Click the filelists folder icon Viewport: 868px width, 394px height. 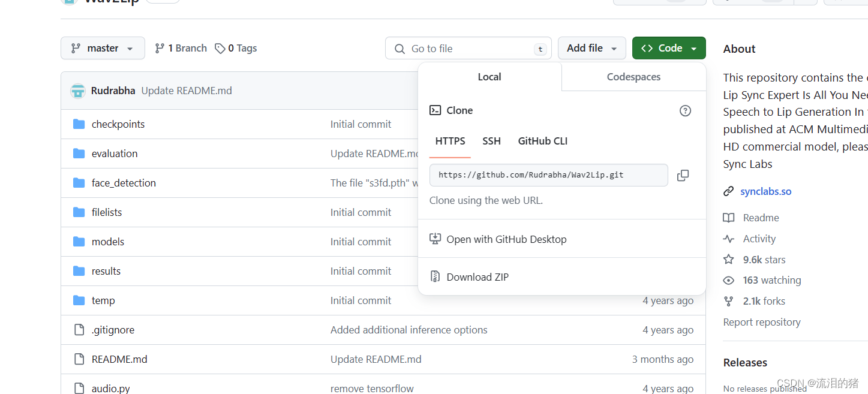pos(79,212)
